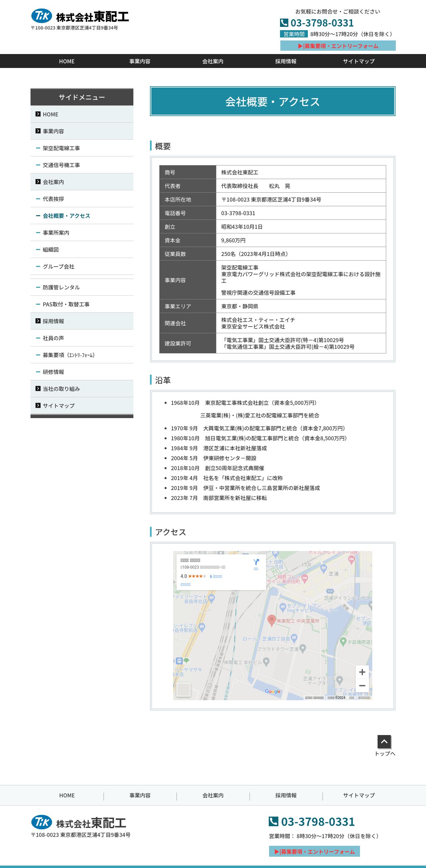The image size is (426, 868).
Task: Click history entry 2018年10月 創立50周年記念式典開催
Action: [x=217, y=468]
